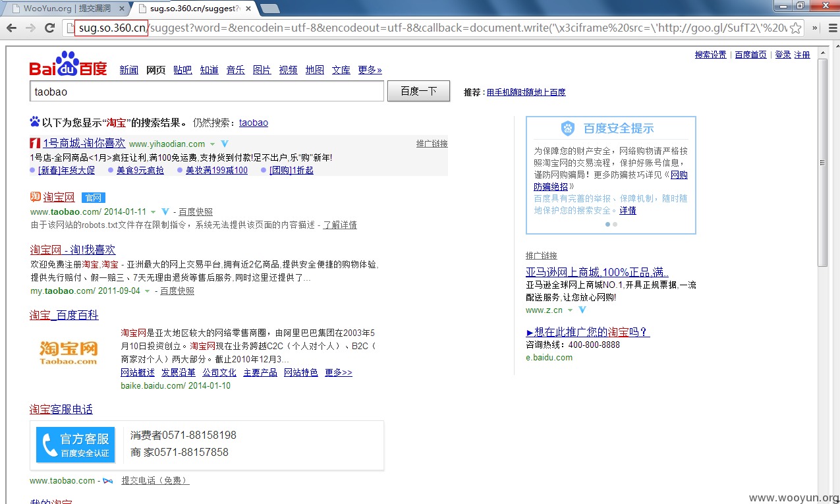
Task: Show hidden toolbar items with » chevron
Action: click(815, 28)
